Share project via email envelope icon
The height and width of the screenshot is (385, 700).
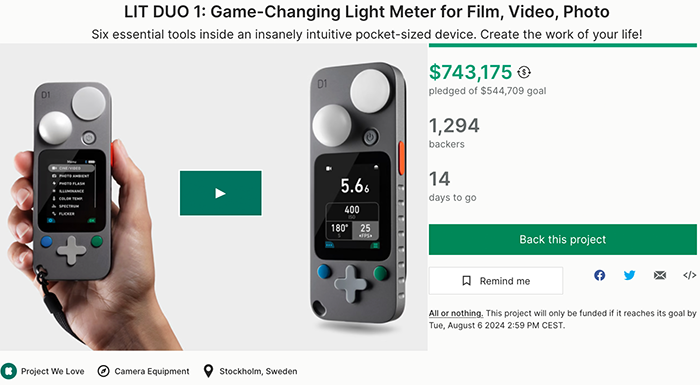pyautogui.click(x=660, y=275)
